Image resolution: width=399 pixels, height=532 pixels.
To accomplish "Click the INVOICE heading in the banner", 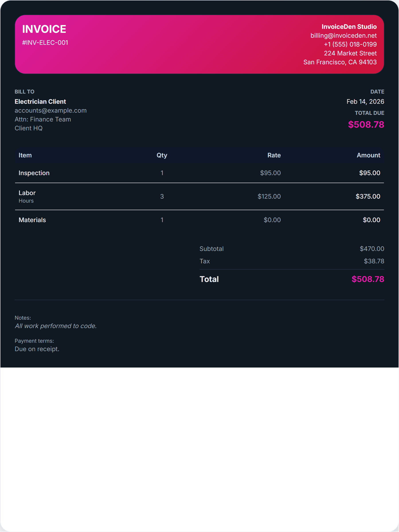I will (44, 29).
